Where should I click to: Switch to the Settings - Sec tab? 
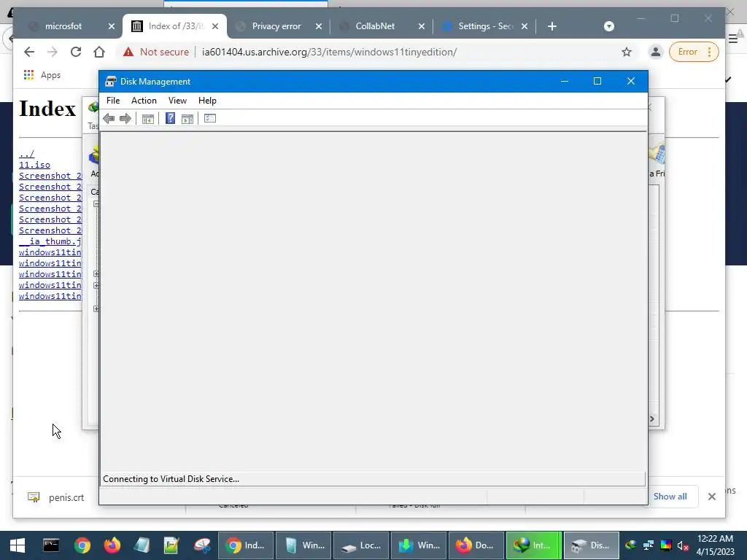pyautogui.click(x=485, y=26)
